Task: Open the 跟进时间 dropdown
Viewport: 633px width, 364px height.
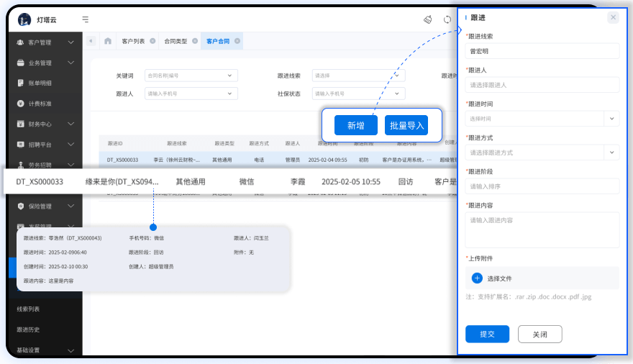Action: [x=612, y=119]
